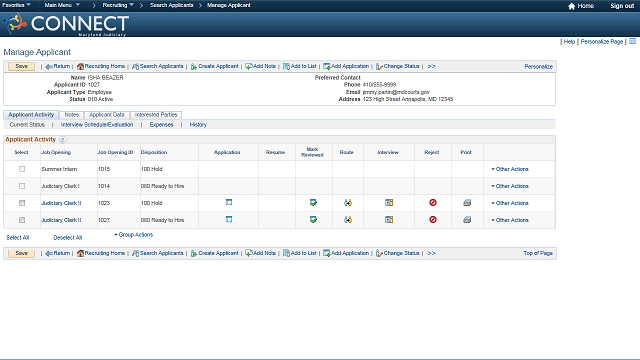Open the Interested Parties tab
The width and height of the screenshot is (640, 360).
point(156,115)
